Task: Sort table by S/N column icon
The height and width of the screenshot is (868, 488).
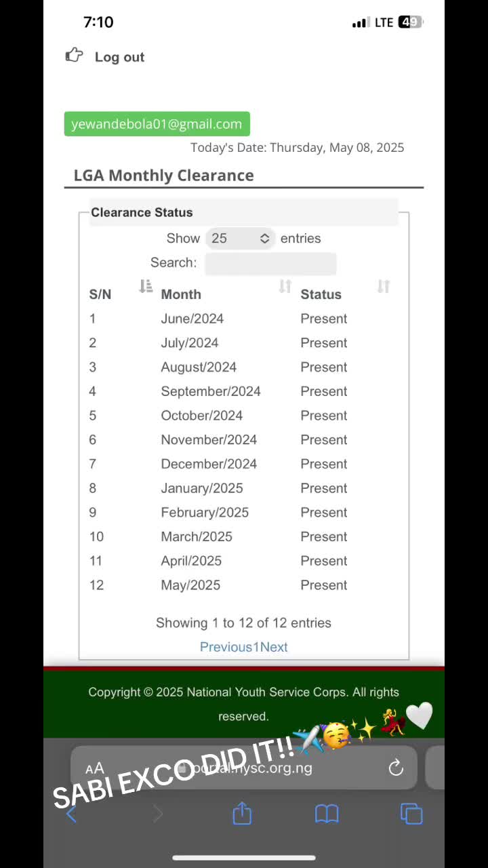Action: click(x=146, y=287)
